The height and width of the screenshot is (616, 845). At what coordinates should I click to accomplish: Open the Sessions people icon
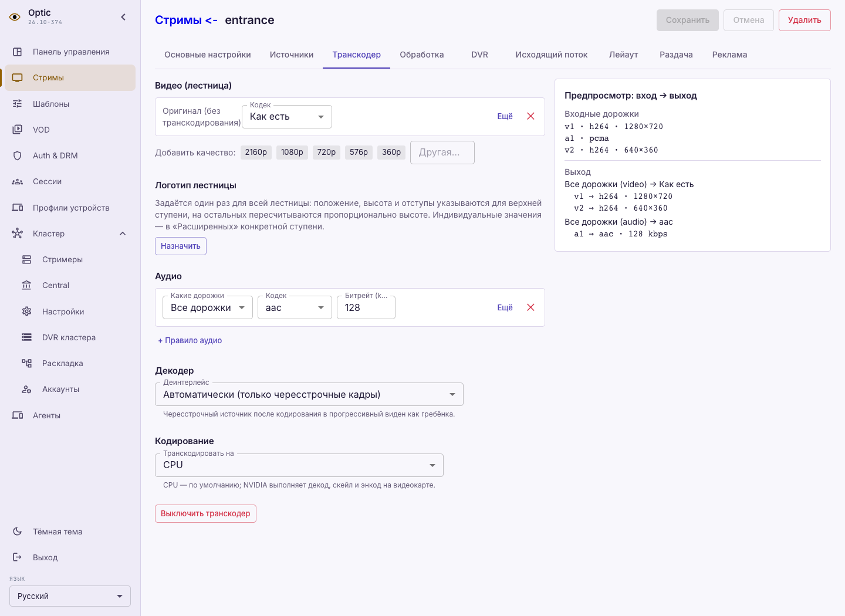(18, 181)
